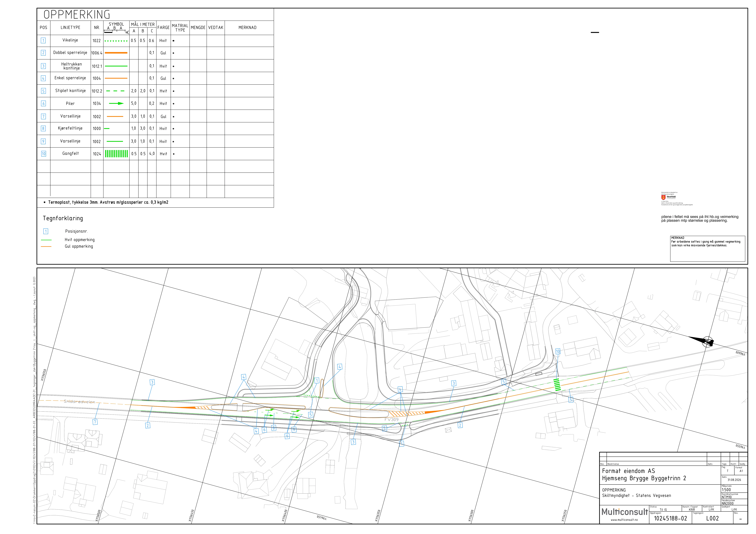Click the FV309 road label on the map
Screen dimensions: 756x534
point(392,420)
